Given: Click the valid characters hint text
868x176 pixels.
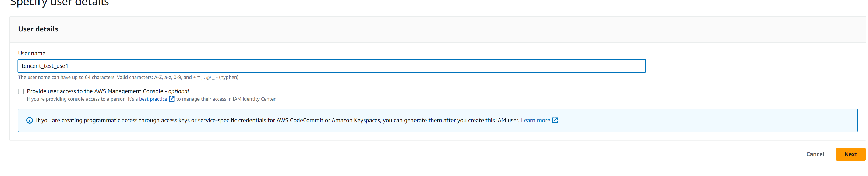Looking at the screenshot, I should (128, 78).
